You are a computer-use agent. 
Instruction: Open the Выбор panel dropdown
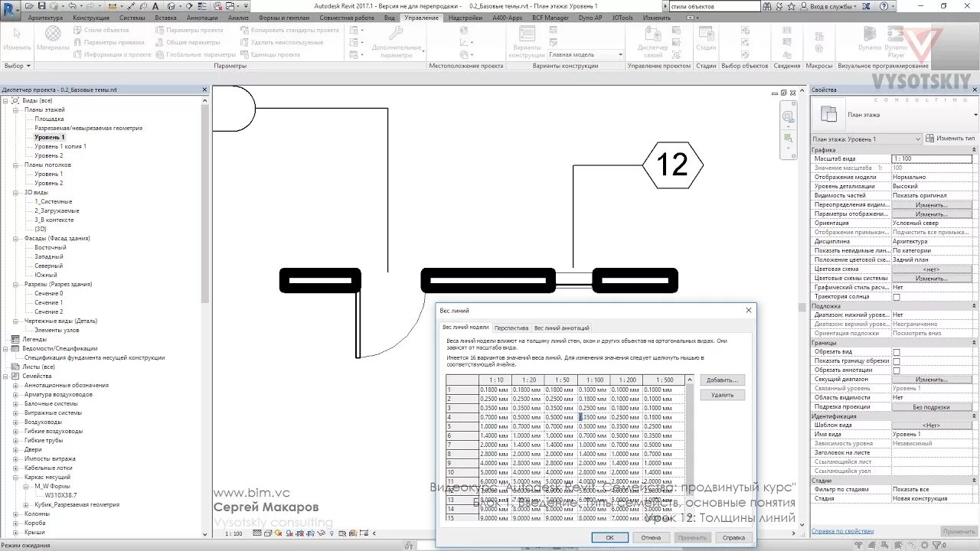(x=17, y=66)
